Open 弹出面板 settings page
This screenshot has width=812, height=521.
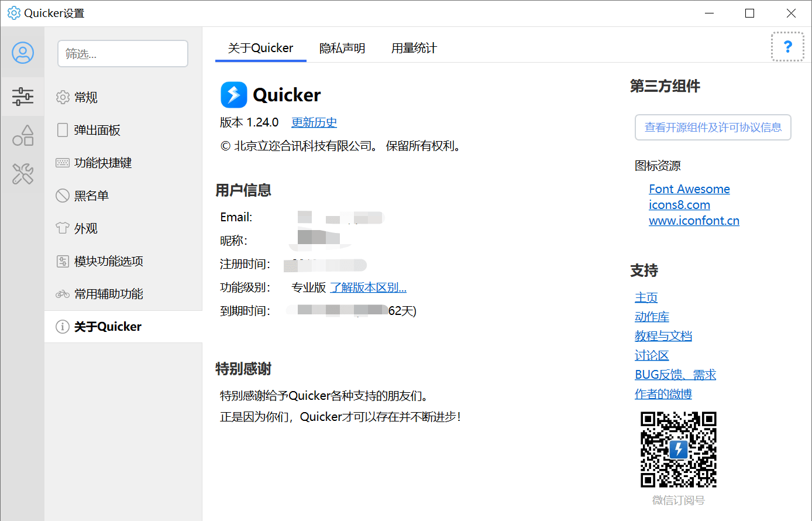click(x=123, y=130)
